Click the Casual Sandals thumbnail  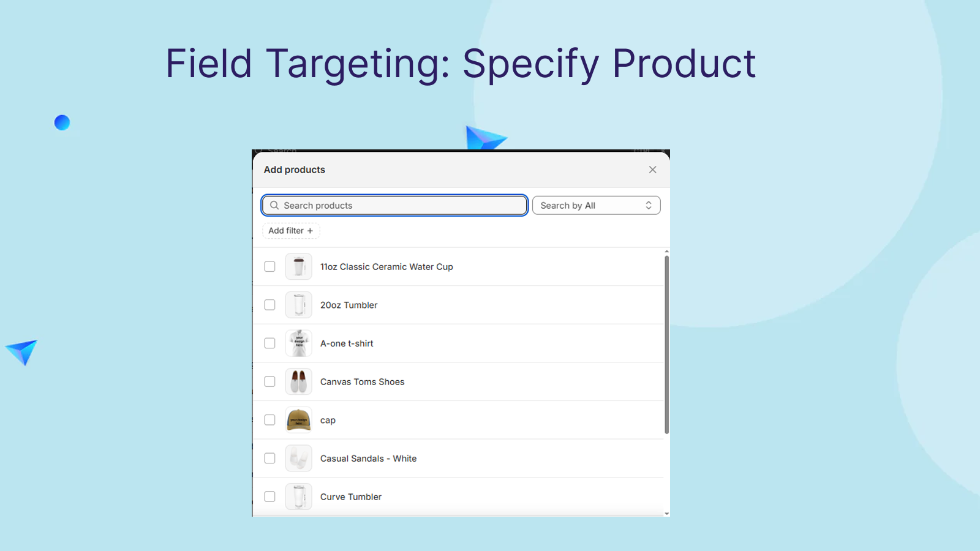pos(299,459)
